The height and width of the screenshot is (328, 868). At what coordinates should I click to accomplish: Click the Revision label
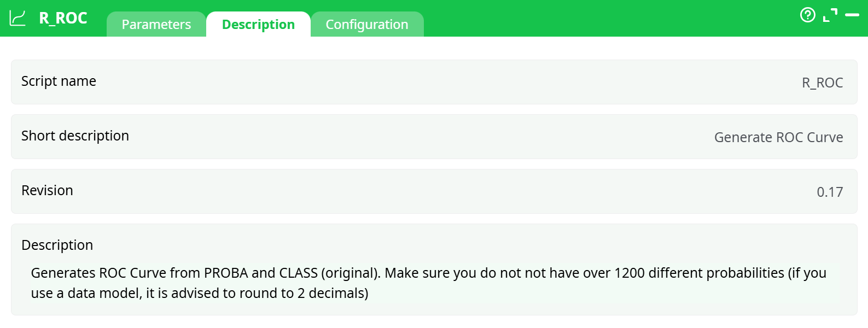pos(47,191)
